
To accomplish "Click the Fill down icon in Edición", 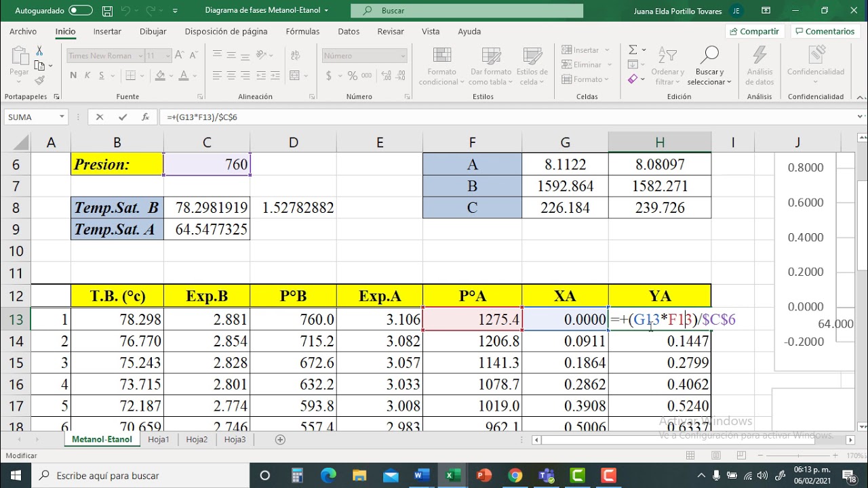I will 633,64.
